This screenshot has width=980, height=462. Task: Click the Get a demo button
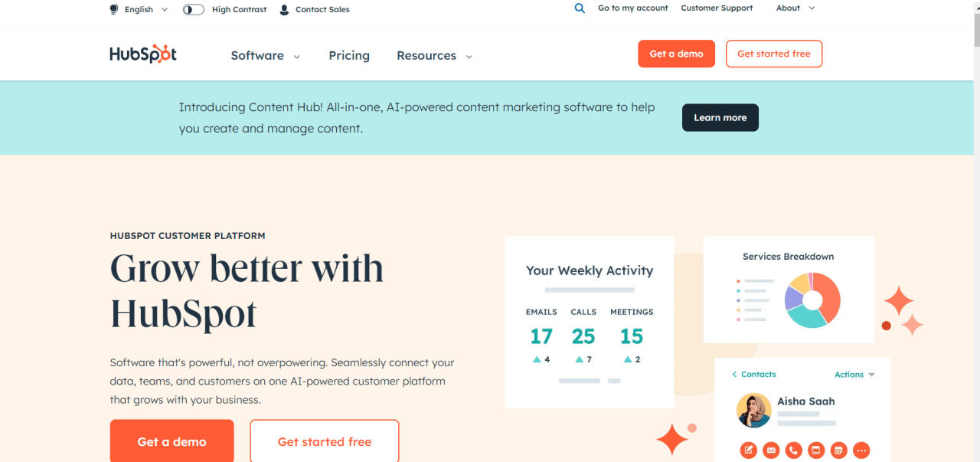point(676,54)
